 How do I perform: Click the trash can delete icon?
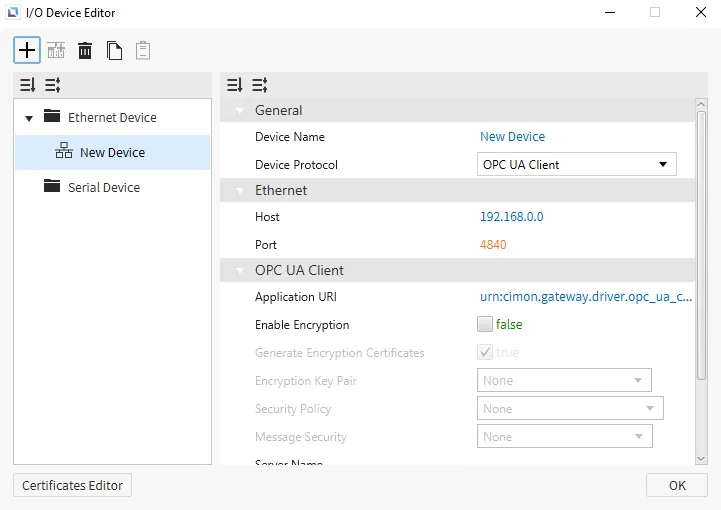85,50
